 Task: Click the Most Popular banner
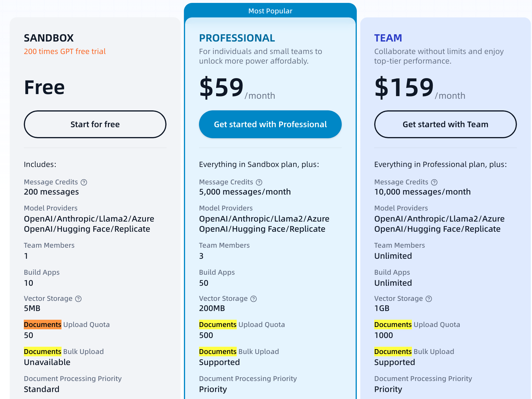click(270, 11)
